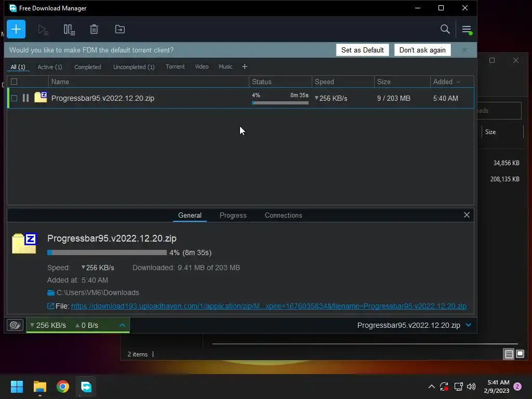Move download to folder icon
This screenshot has width=532, height=399.
120,30
